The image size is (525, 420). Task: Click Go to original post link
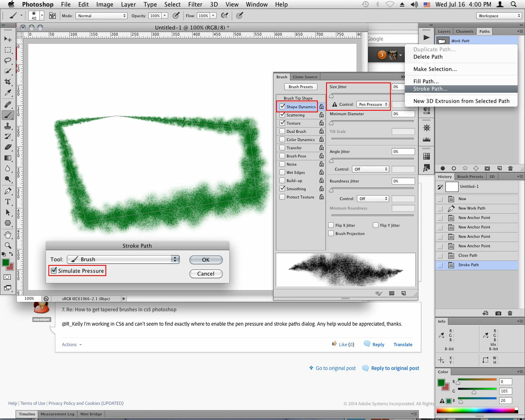pyautogui.click(x=336, y=368)
